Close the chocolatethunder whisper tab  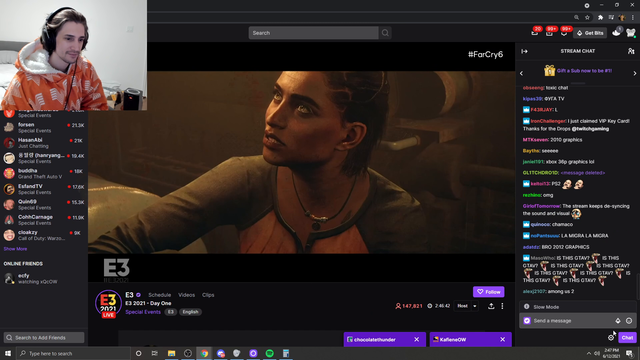click(x=416, y=340)
